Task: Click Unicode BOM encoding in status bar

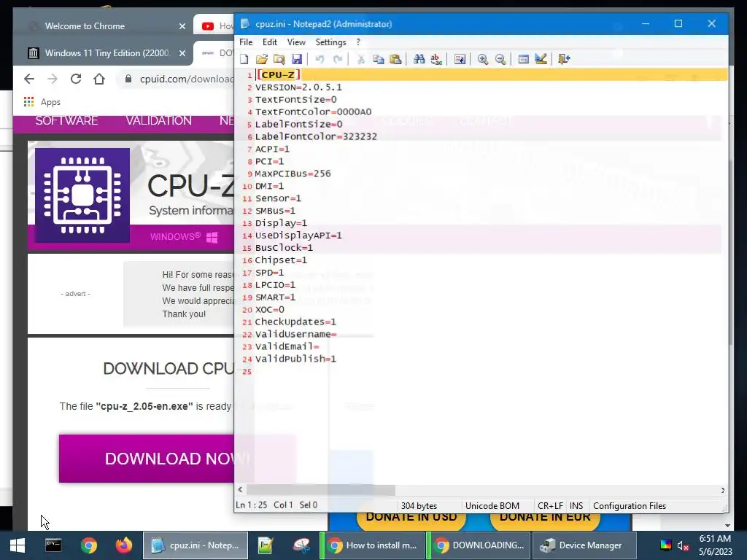Action: point(492,506)
